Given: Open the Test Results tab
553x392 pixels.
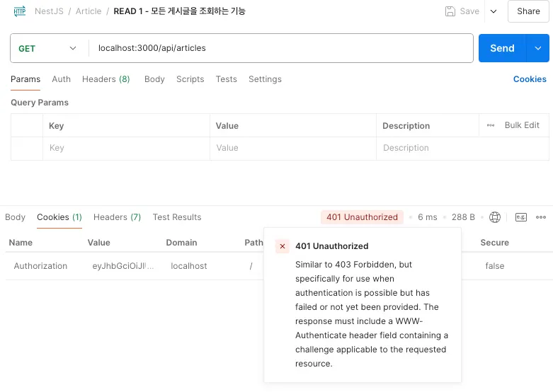Looking at the screenshot, I should tap(177, 217).
